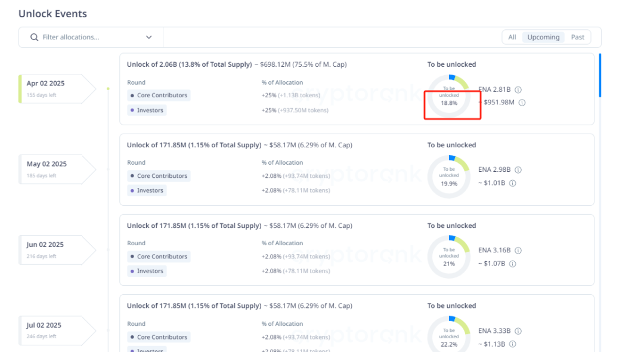Click info icon next to ~$1.01B

click(x=512, y=183)
